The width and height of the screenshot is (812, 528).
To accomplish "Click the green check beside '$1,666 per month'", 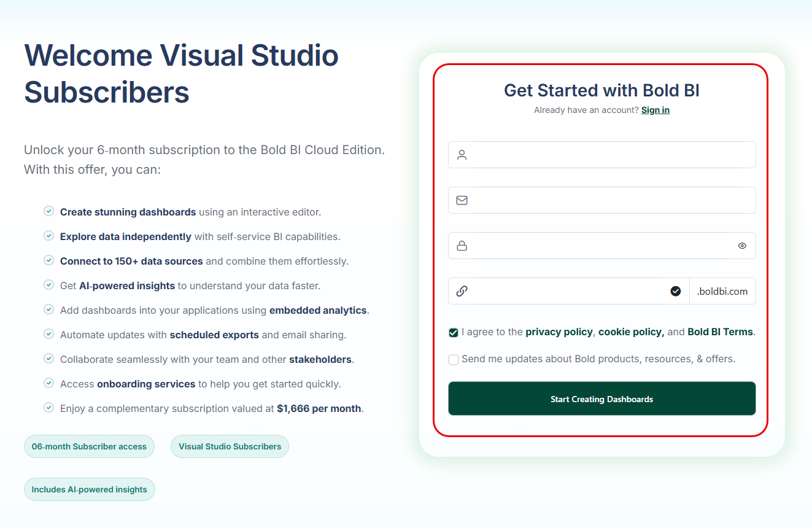I will pyautogui.click(x=48, y=407).
